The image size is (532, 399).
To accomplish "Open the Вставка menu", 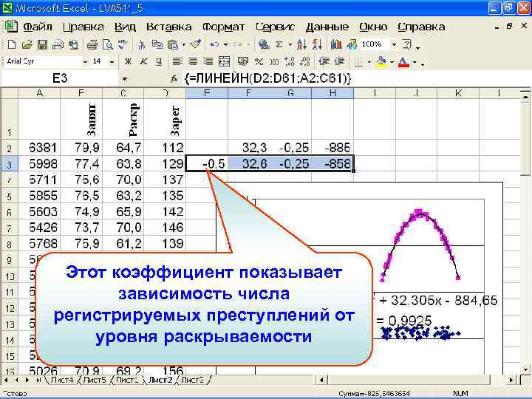I will [168, 27].
